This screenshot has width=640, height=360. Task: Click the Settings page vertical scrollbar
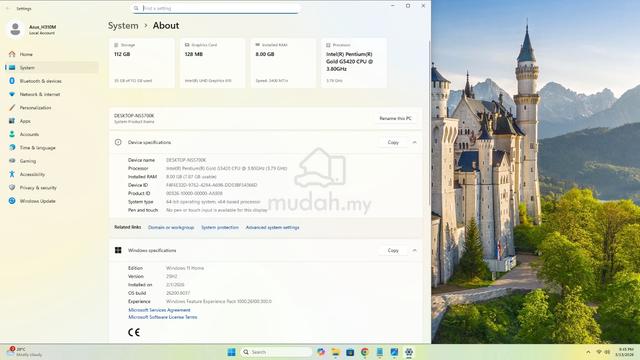pos(429,122)
